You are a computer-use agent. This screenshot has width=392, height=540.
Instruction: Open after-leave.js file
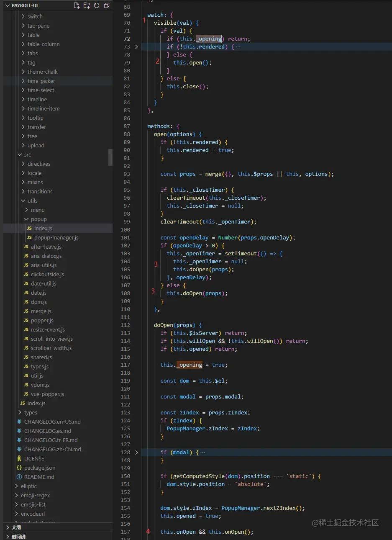(x=46, y=247)
